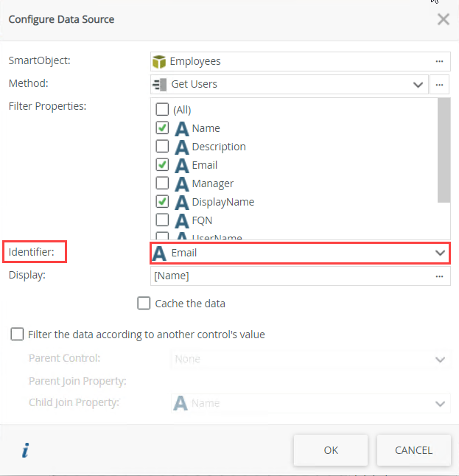459x476 pixels.
Task: Uncheck the Email filter property checkbox
Action: pos(162,165)
